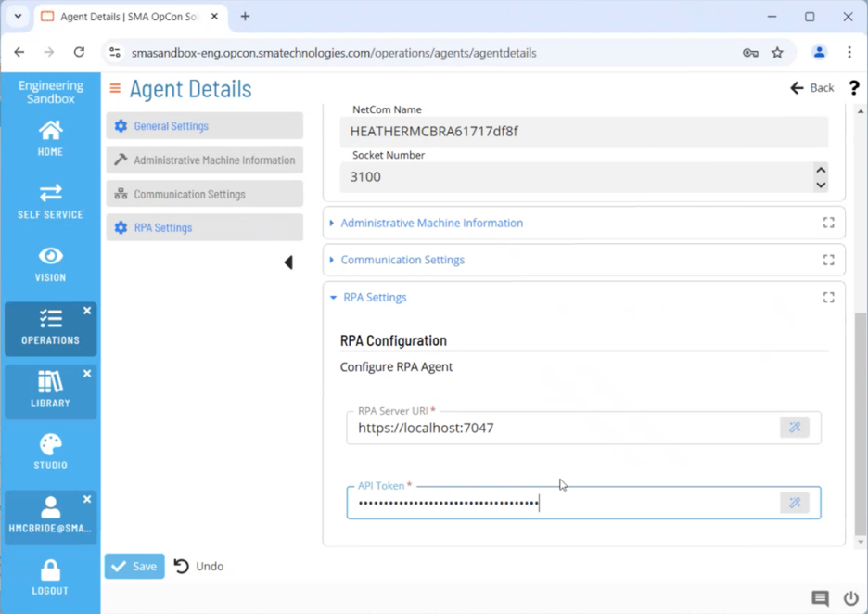The image size is (868, 614).
Task: Maximize the RPA Settings section
Action: pyautogui.click(x=829, y=298)
